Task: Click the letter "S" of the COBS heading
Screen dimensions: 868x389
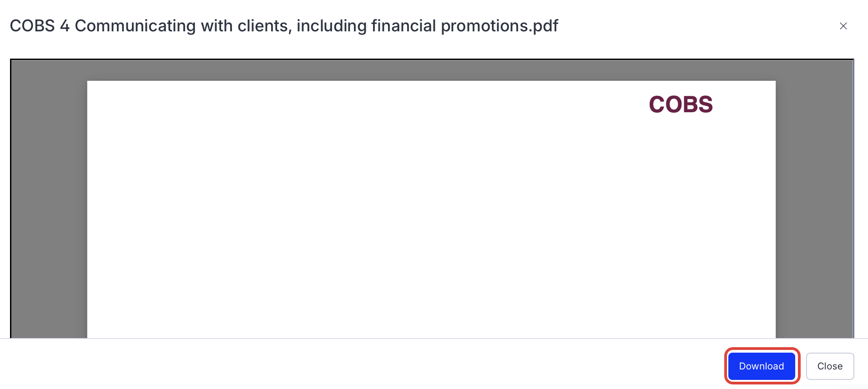Action: click(705, 105)
